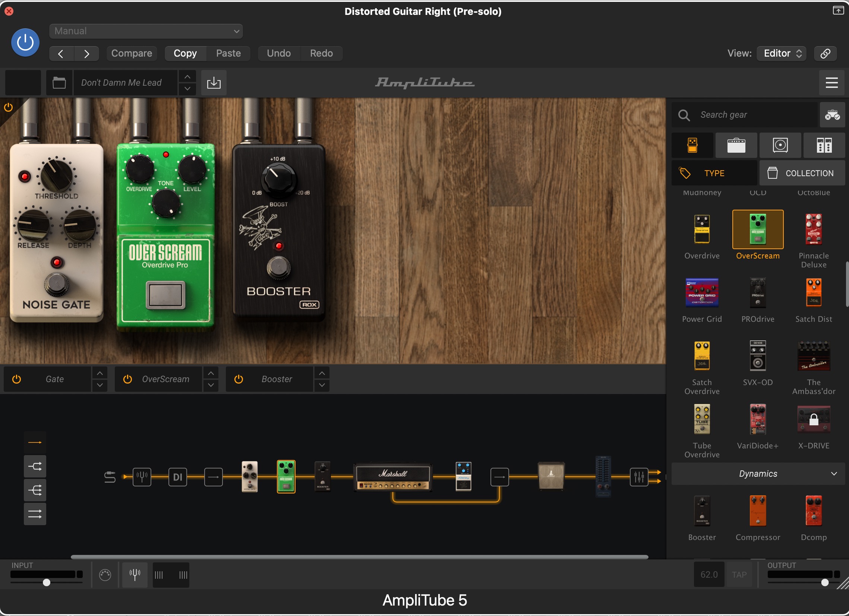The width and height of the screenshot is (849, 616).
Task: Click the Redo button
Action: pyautogui.click(x=321, y=53)
